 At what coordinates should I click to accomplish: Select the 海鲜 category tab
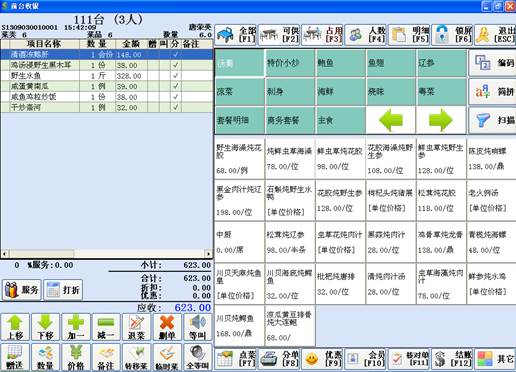pyautogui.click(x=340, y=92)
